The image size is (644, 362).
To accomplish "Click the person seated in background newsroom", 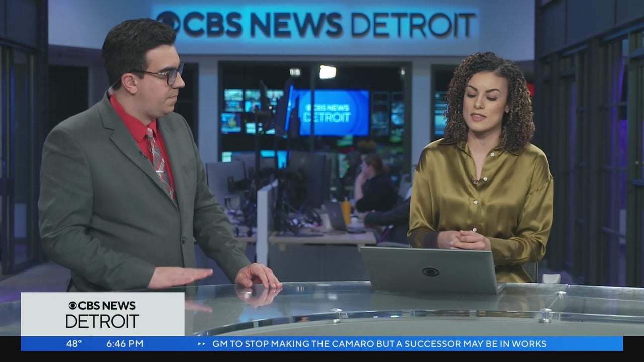I will point(374,184).
